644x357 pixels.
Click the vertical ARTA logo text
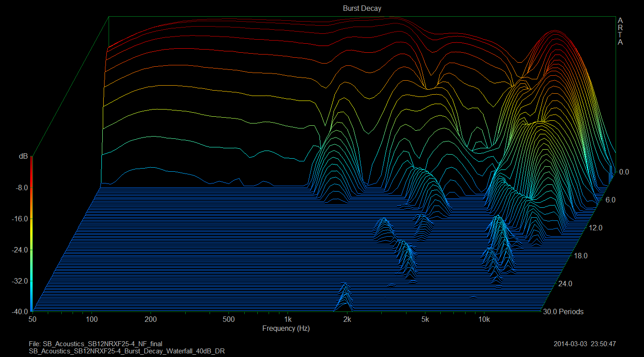(620, 32)
